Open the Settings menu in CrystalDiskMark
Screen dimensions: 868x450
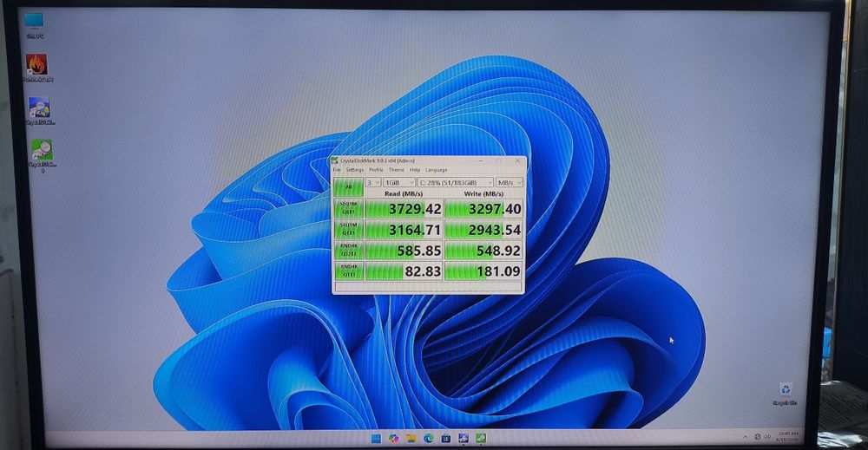click(x=355, y=170)
